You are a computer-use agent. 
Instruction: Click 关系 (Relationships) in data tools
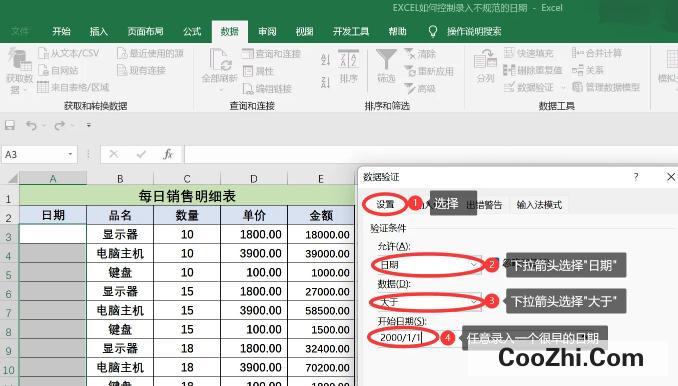[588, 70]
